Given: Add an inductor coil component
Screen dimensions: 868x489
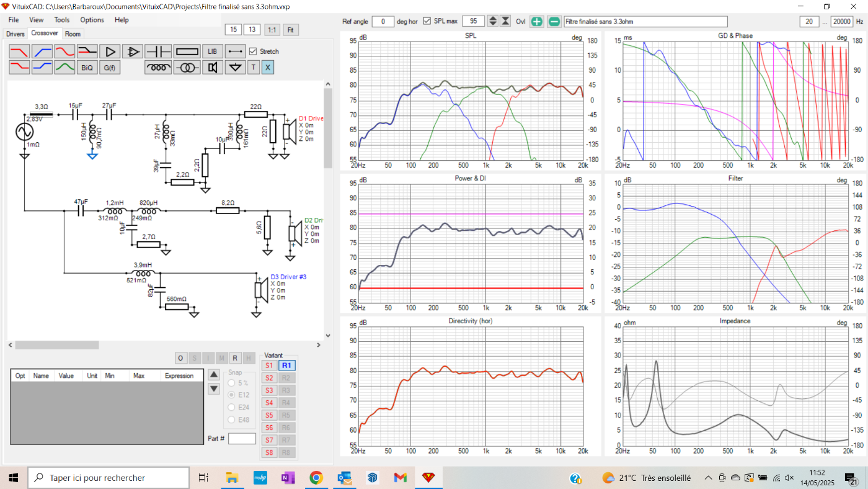Looking at the screenshot, I should point(158,68).
